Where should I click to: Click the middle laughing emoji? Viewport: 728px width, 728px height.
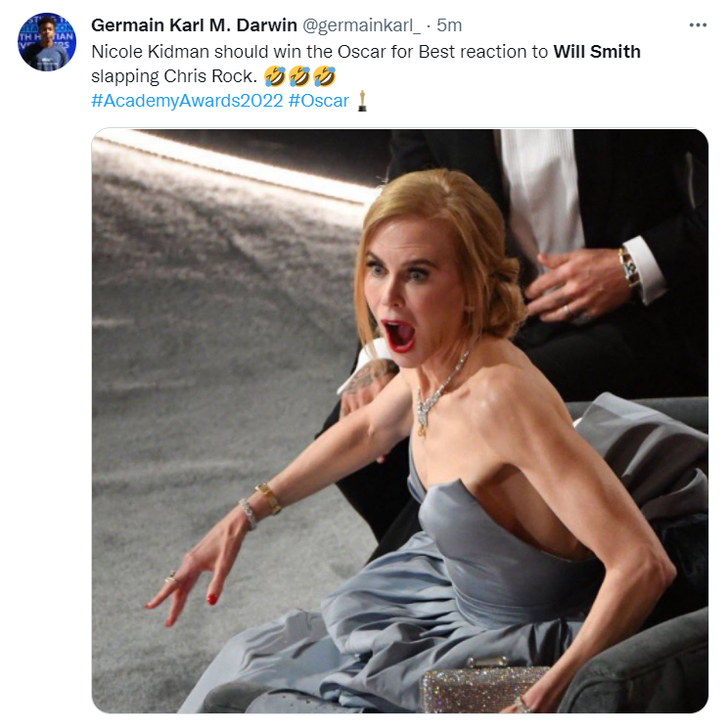click(298, 75)
